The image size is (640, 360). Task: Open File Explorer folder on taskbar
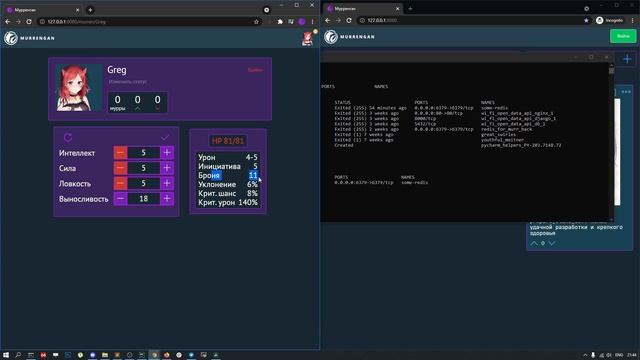(105, 355)
